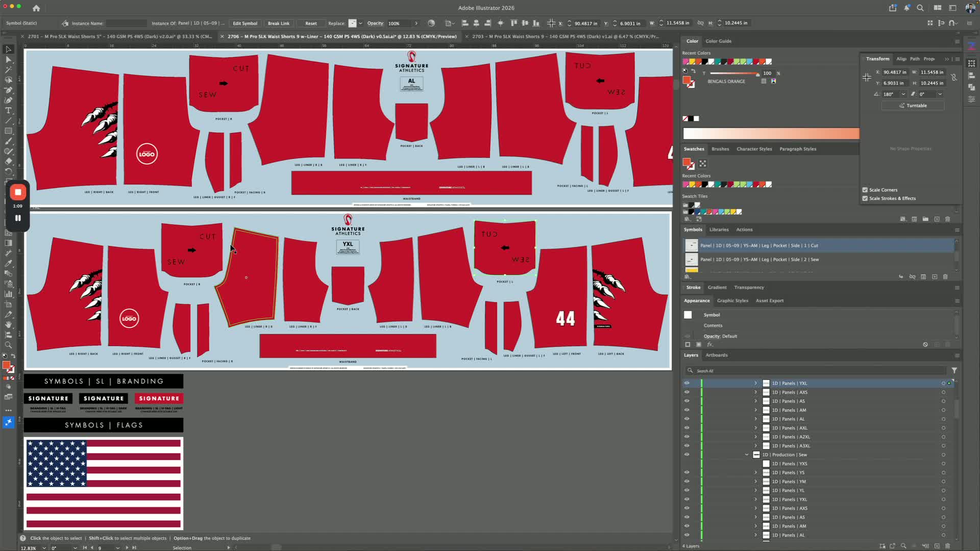
Task: Hide the 1D | Panels | YS layer
Action: (687, 472)
